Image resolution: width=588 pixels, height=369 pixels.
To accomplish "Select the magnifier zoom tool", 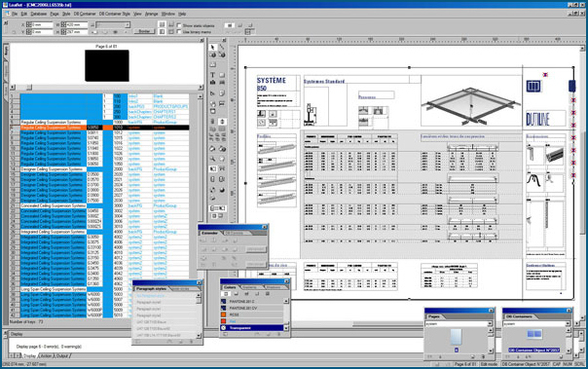I will click(212, 159).
